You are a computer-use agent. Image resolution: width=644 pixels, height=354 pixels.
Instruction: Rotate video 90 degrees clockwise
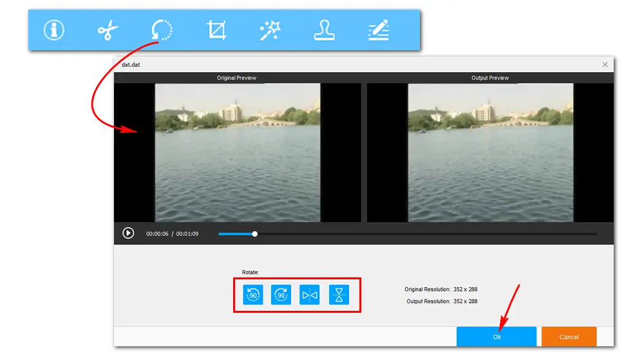click(x=281, y=295)
